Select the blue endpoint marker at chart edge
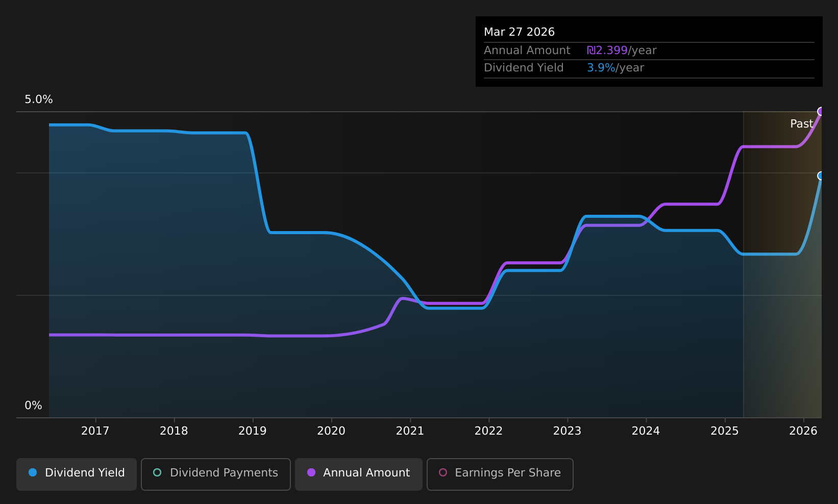The width and height of the screenshot is (838, 504). point(820,176)
